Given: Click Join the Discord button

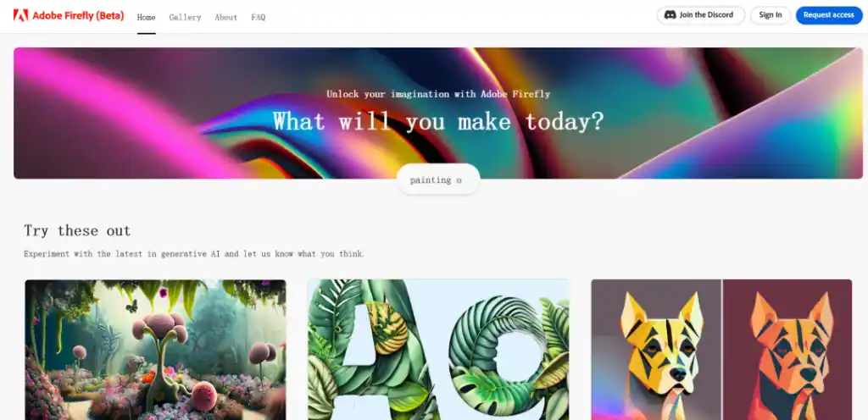Looking at the screenshot, I should 701,15.
